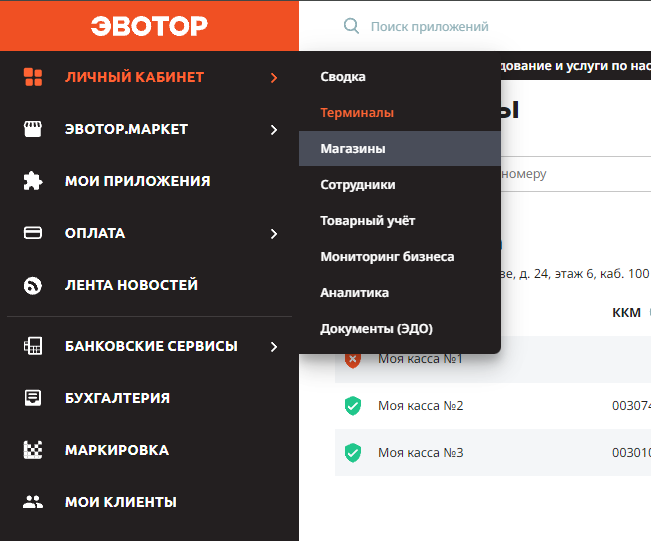The height and width of the screenshot is (541, 651).
Task: Select Терминалы in the submenu
Action: pos(357,113)
